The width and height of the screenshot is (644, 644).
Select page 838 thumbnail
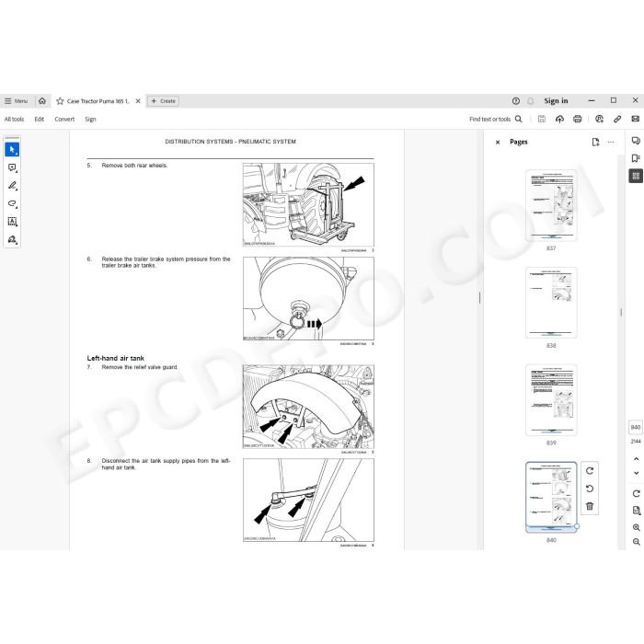551,303
